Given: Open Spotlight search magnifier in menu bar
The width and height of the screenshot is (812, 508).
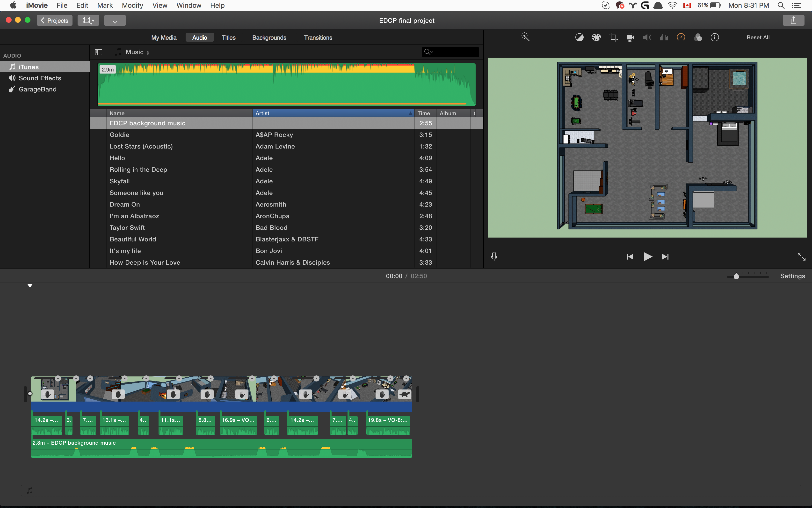Looking at the screenshot, I should [x=781, y=5].
